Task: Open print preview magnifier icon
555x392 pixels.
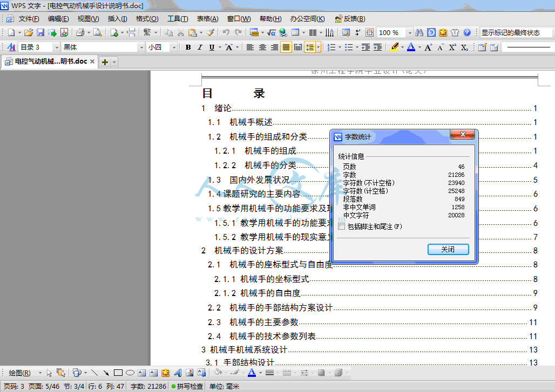Action: (x=97, y=32)
